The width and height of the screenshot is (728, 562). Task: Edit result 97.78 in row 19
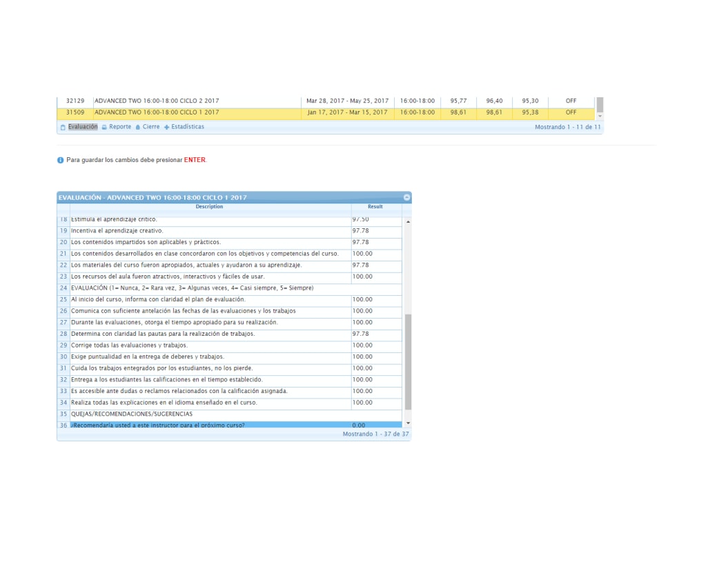(x=377, y=230)
